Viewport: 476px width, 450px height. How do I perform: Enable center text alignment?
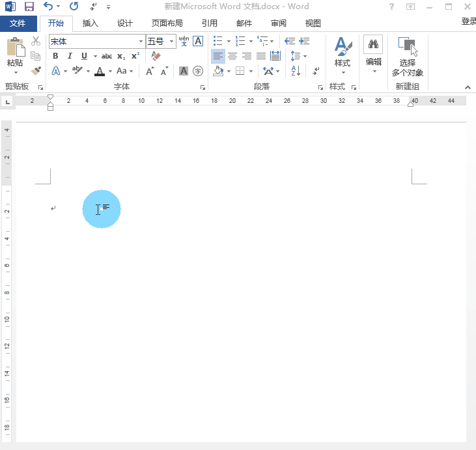232,56
